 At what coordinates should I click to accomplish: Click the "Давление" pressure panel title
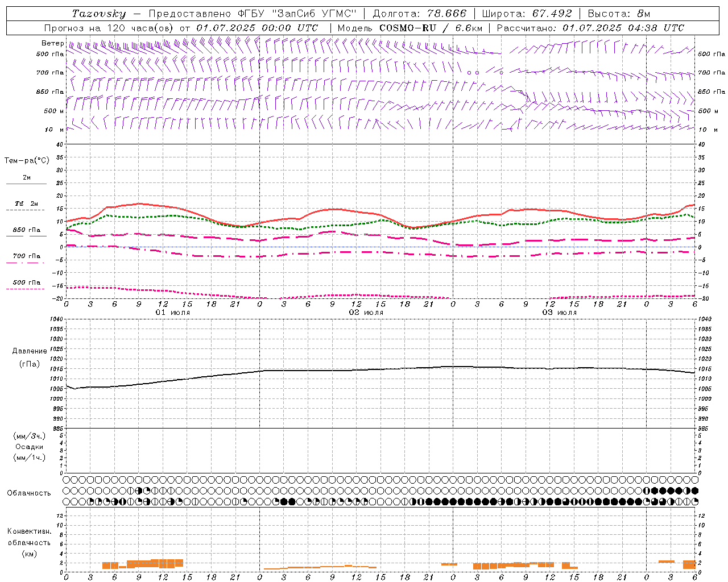(x=30, y=351)
